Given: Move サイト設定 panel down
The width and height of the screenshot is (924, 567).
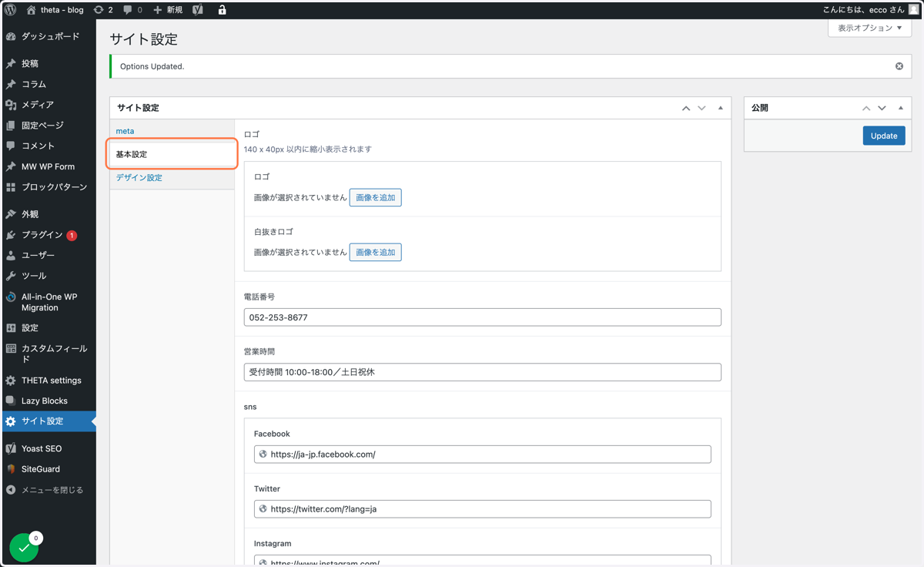Looking at the screenshot, I should 701,108.
